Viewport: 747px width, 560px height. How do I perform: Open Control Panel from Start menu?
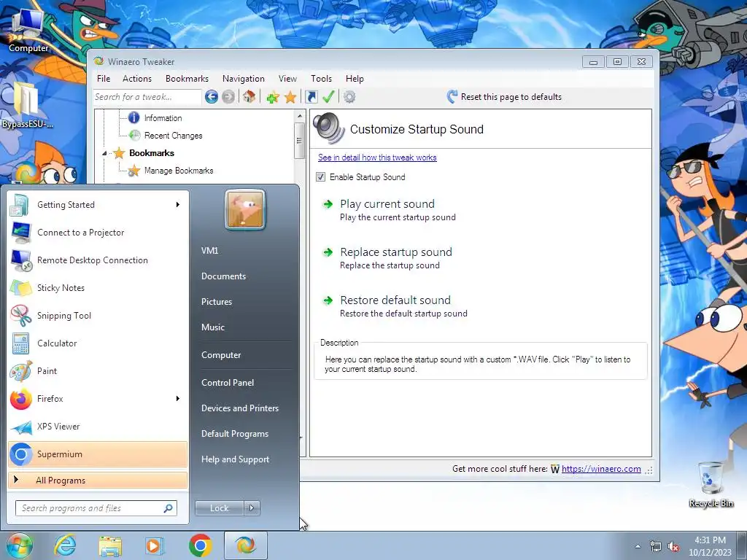point(228,383)
